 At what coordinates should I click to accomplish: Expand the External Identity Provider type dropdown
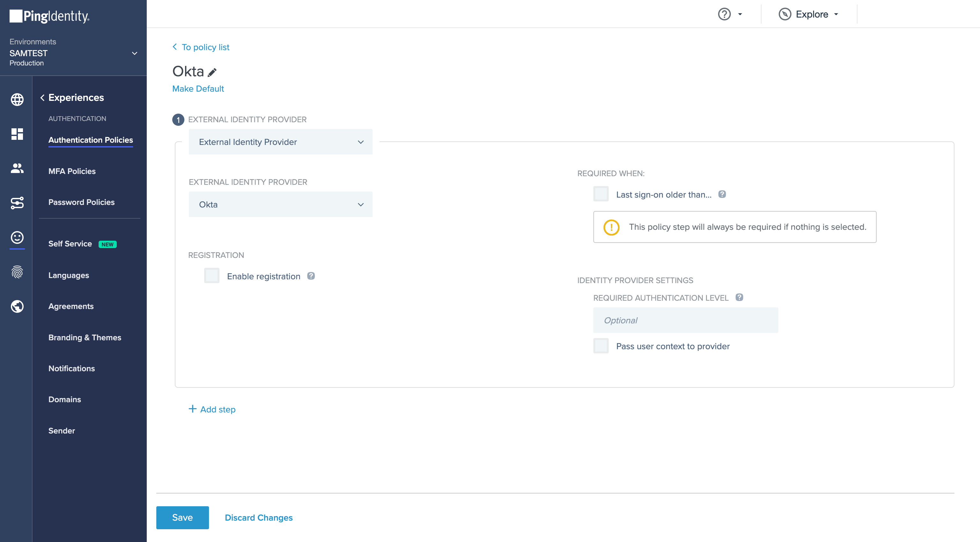click(x=280, y=141)
